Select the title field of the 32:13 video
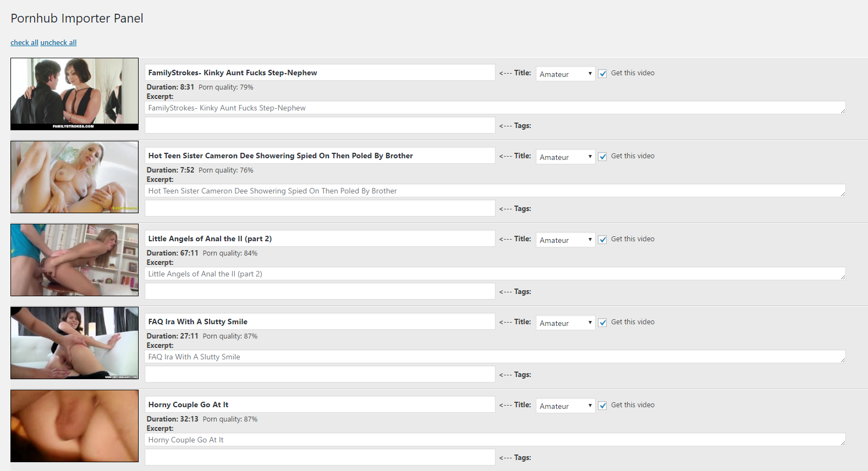Screen dimensions: 868x471 (x=320, y=404)
